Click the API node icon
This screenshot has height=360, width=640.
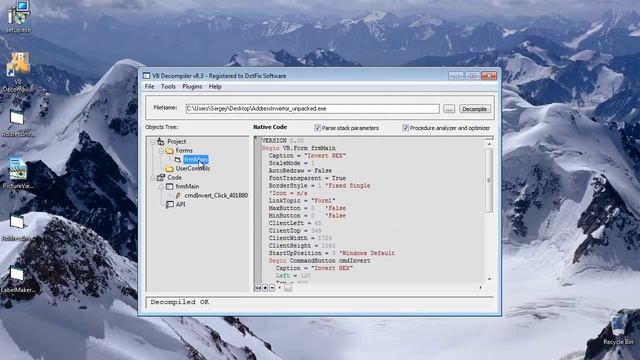pos(170,204)
